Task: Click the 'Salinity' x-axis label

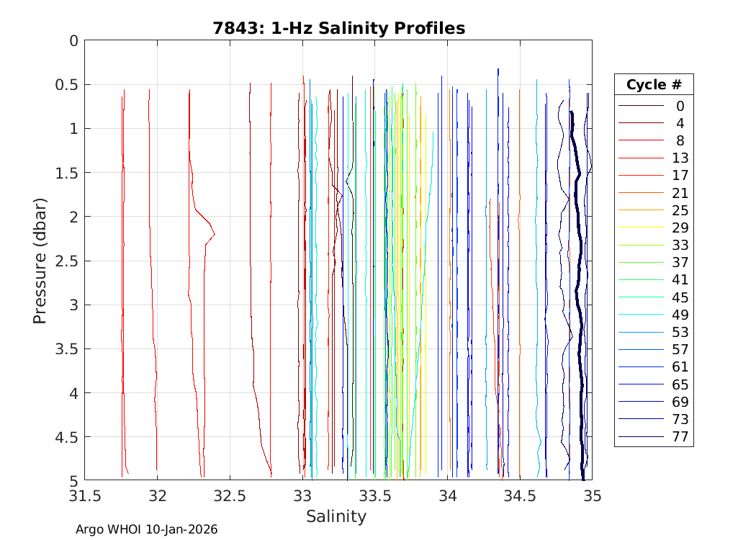Action: tap(336, 516)
